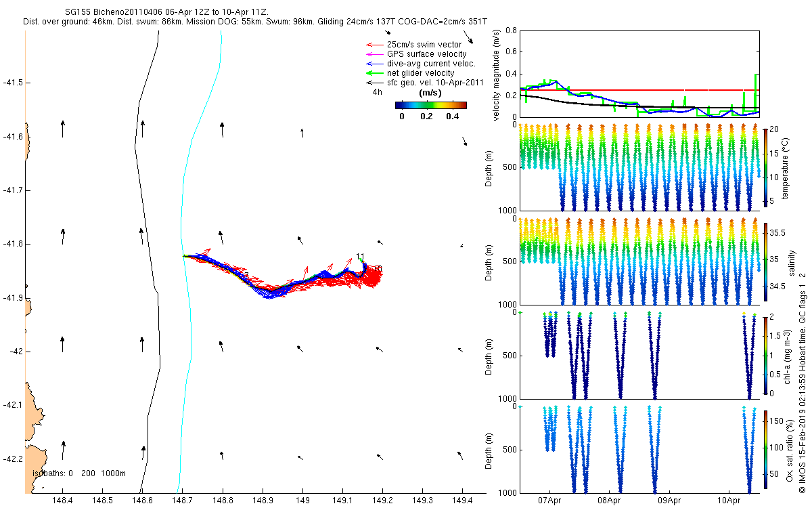Click the oxygen saturation ratio colorbar
Viewport: 812px width, 508px height.
[x=765, y=449]
